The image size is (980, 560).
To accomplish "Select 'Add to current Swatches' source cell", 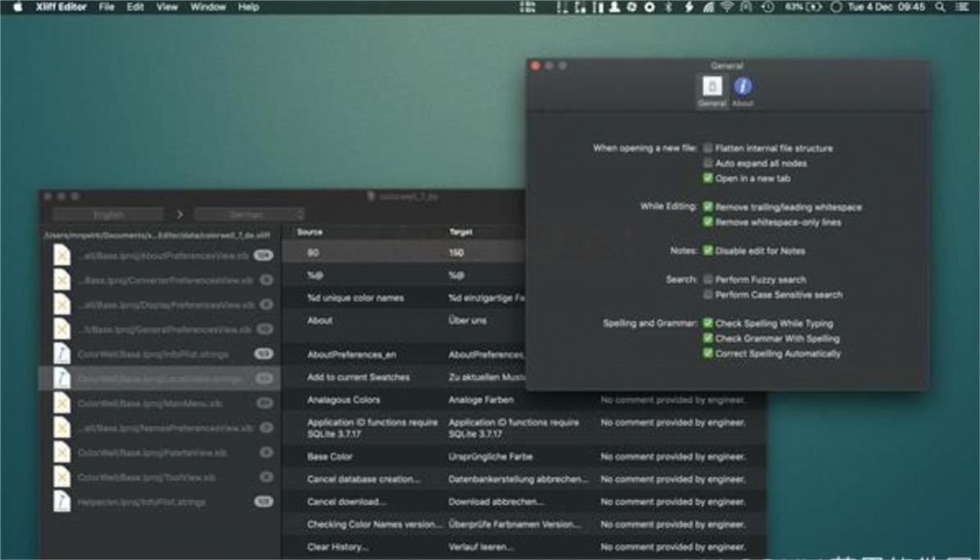I will click(359, 377).
